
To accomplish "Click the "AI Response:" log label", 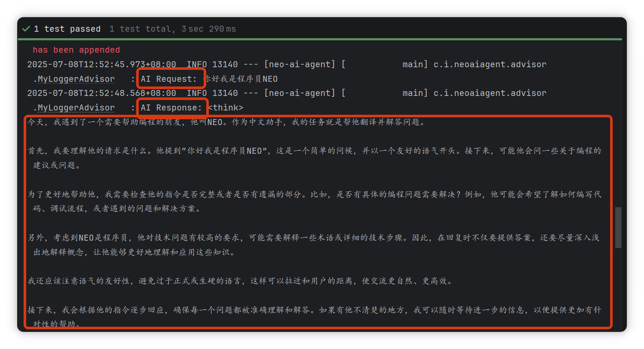I will click(x=171, y=107).
